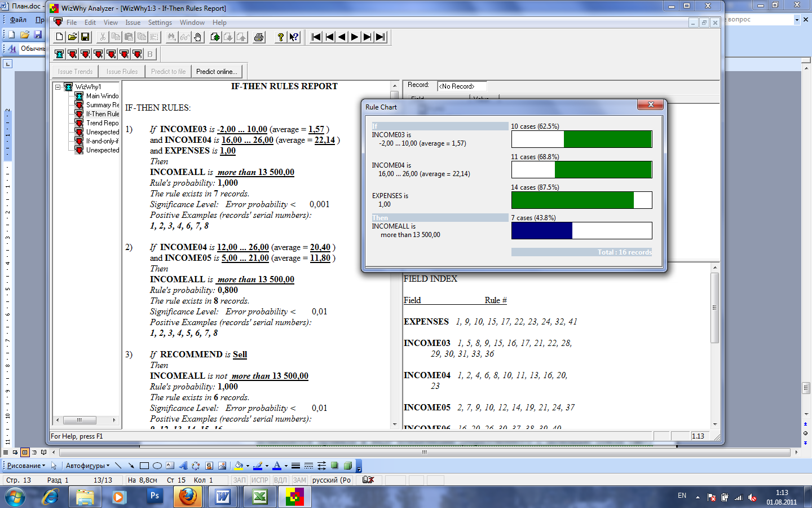Screen dimensions: 812x508
Task: Open Dash Style options in drawing toolbar
Action: point(308,466)
